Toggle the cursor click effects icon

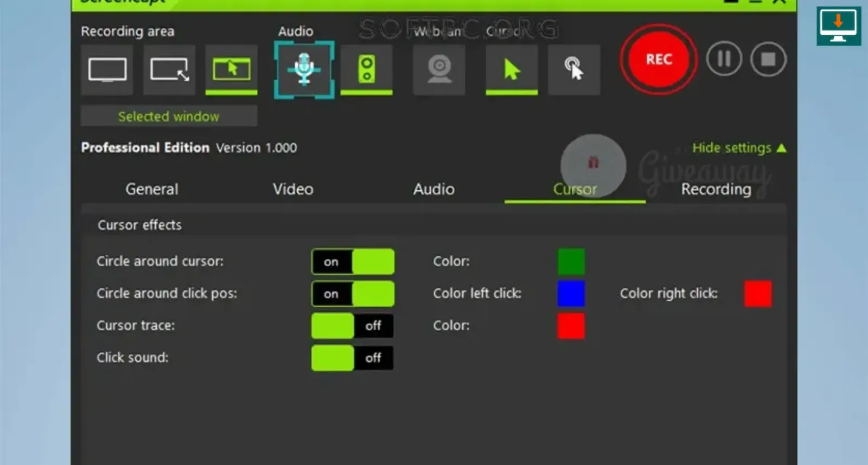574,70
